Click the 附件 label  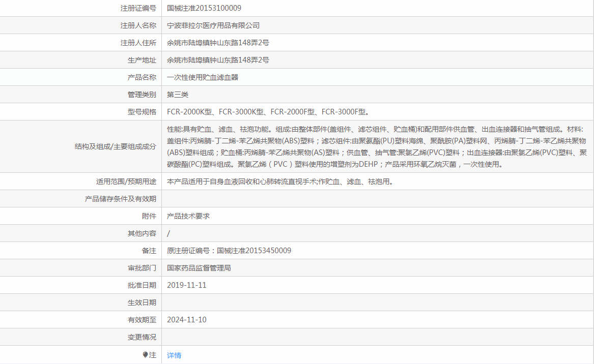(149, 216)
